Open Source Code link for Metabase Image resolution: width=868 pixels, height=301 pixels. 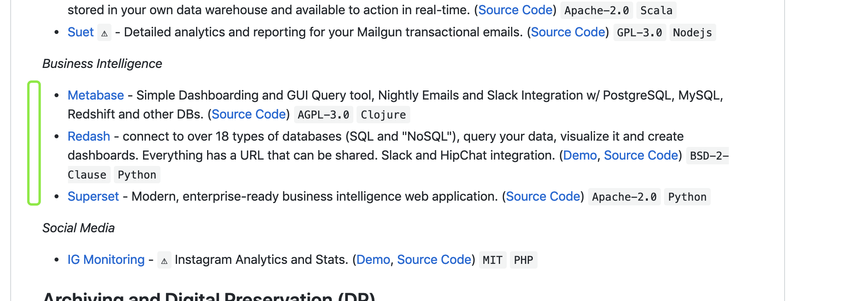coord(249,114)
